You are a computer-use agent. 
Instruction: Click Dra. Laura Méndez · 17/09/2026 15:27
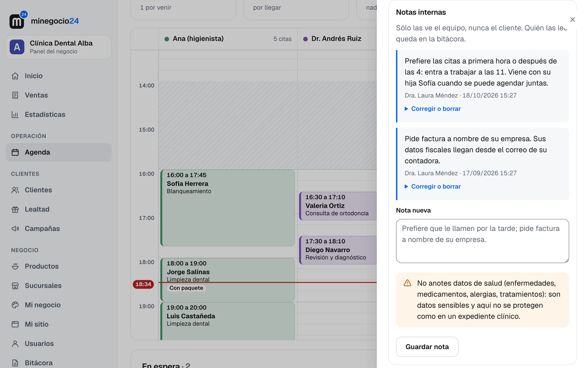point(461,173)
